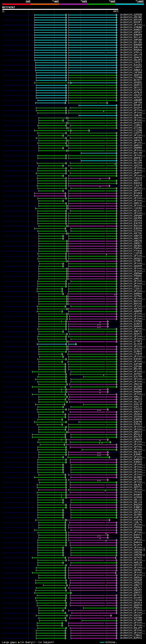
Task: Open hit UniRef100_B9SXH6
Action: tap(131, 20)
